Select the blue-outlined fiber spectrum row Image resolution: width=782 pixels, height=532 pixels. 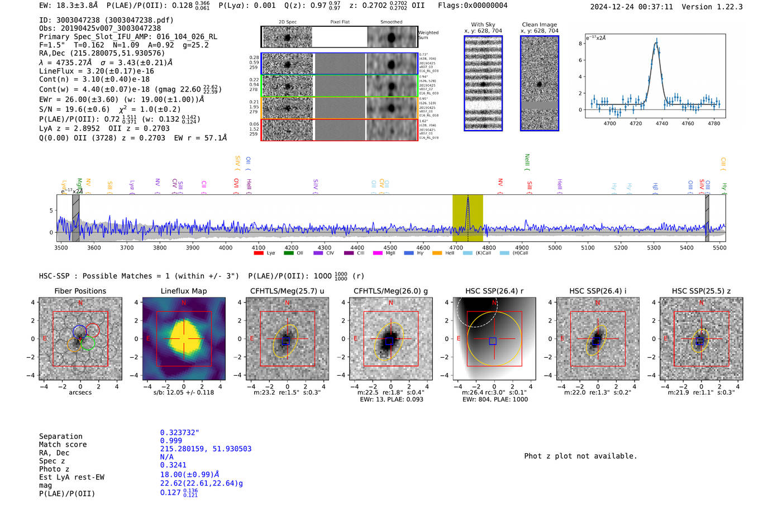coord(340,64)
